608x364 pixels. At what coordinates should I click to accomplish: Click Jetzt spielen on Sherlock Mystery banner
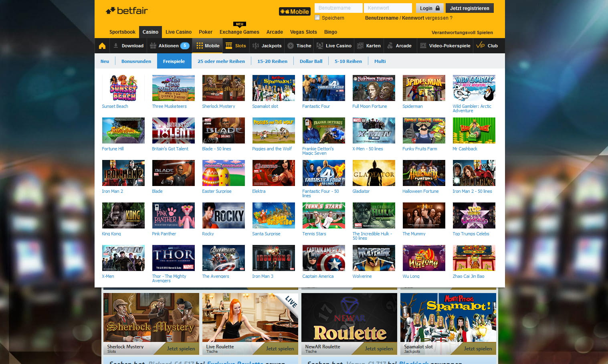[x=181, y=349]
